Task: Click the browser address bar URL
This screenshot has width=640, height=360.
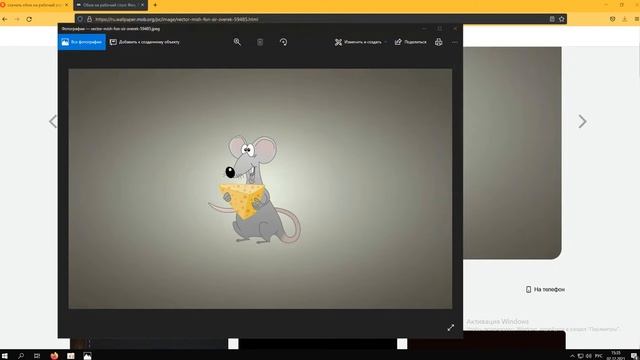Action: point(176,19)
